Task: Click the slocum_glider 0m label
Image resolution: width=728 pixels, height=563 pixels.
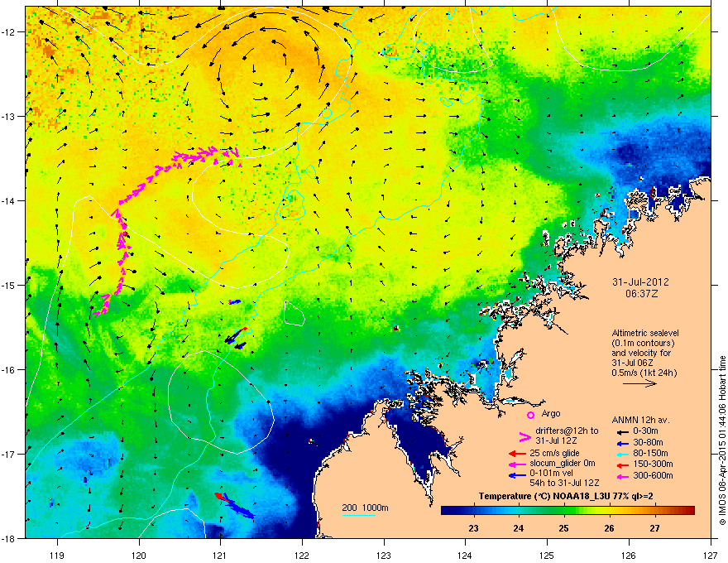Action: (x=563, y=464)
